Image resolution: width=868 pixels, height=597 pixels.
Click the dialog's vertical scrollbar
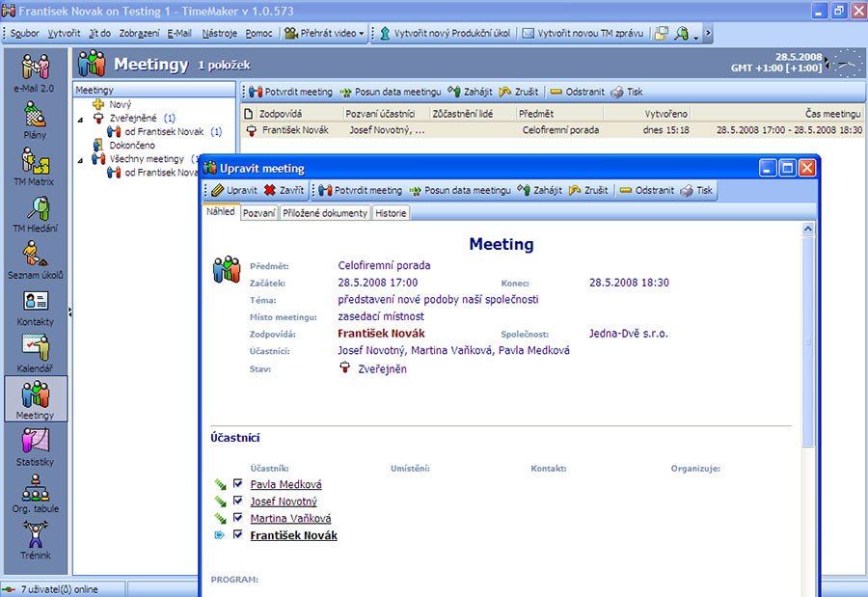tap(808, 338)
